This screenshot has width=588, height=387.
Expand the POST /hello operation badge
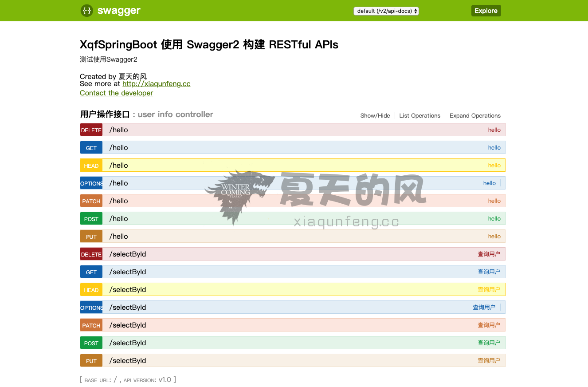[91, 219]
